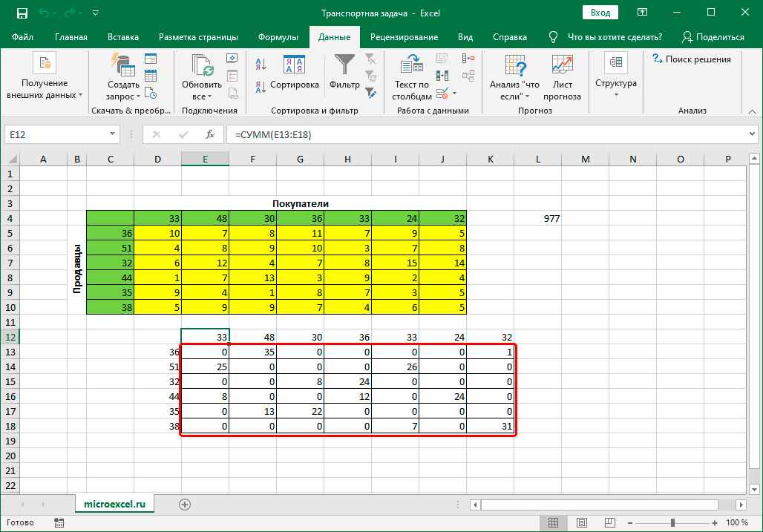Collapse the ribbon with the chevron
The width and height of the screenshot is (763, 532).
pos(752,111)
